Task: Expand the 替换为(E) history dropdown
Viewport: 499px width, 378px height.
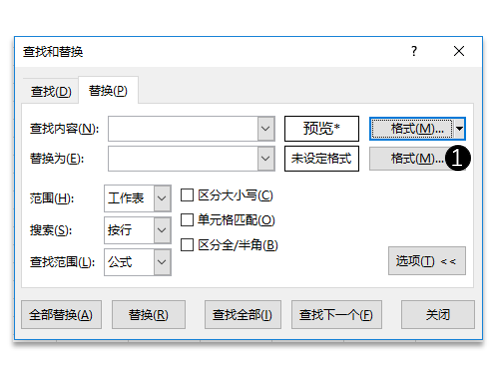Action: pyautogui.click(x=266, y=159)
